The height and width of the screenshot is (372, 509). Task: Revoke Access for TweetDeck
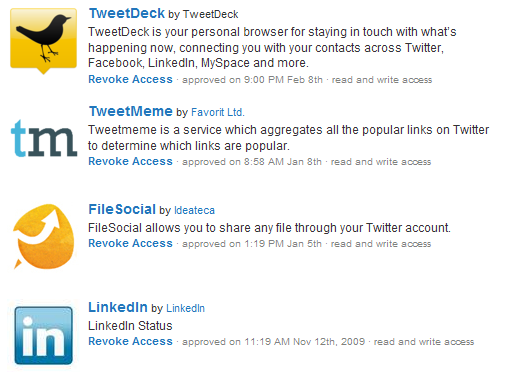[130, 79]
